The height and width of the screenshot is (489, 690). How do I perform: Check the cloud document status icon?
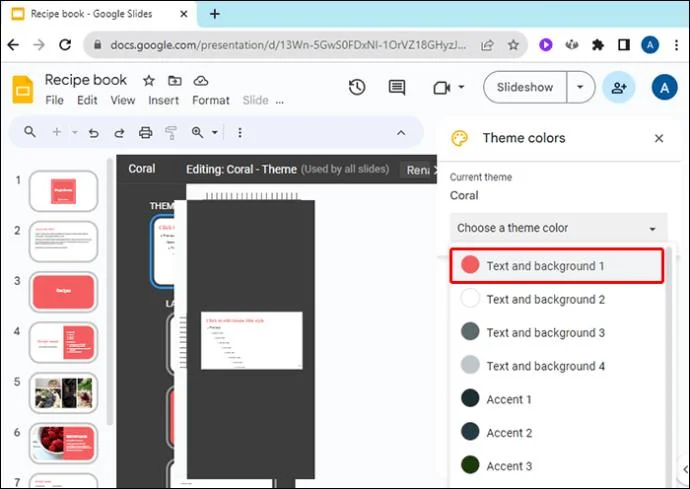[x=201, y=81]
